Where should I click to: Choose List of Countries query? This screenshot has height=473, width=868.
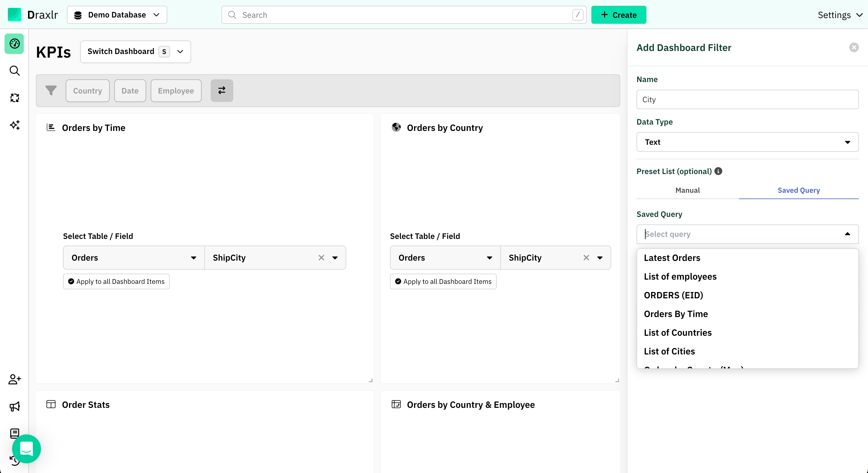747,333
